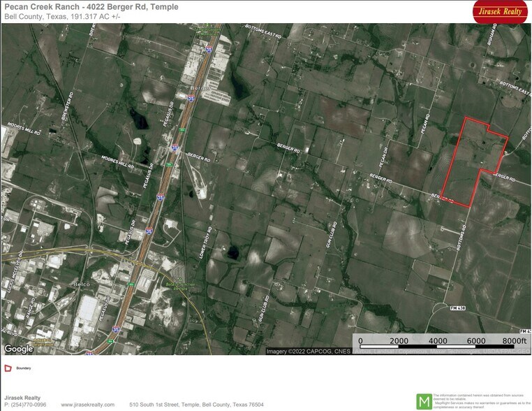Screen dimensions: 532x411
Task: Click the MapRight disclaimer text
Action: 482,401
